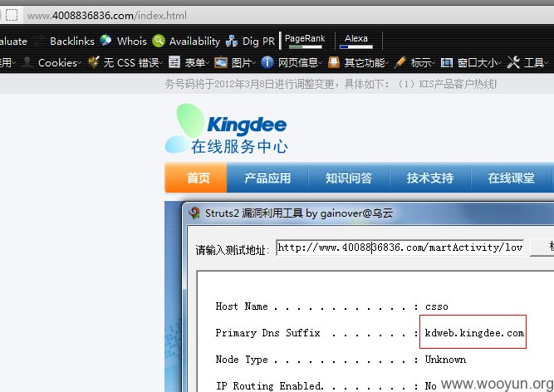This screenshot has width=554, height=392.
Task: Click the 图片 picture icon
Action: tap(221, 62)
